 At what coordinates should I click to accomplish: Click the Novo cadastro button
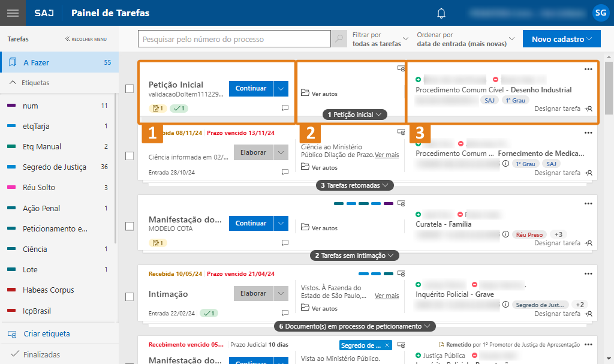pos(561,40)
